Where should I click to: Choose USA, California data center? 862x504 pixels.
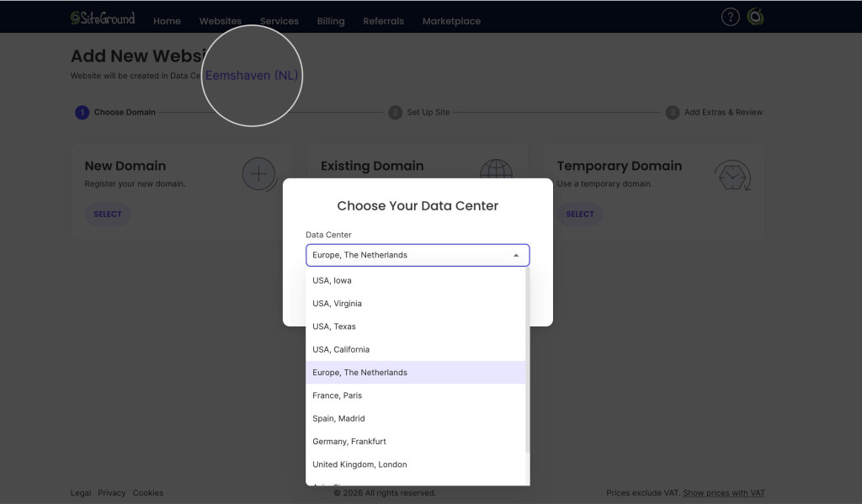(416, 349)
